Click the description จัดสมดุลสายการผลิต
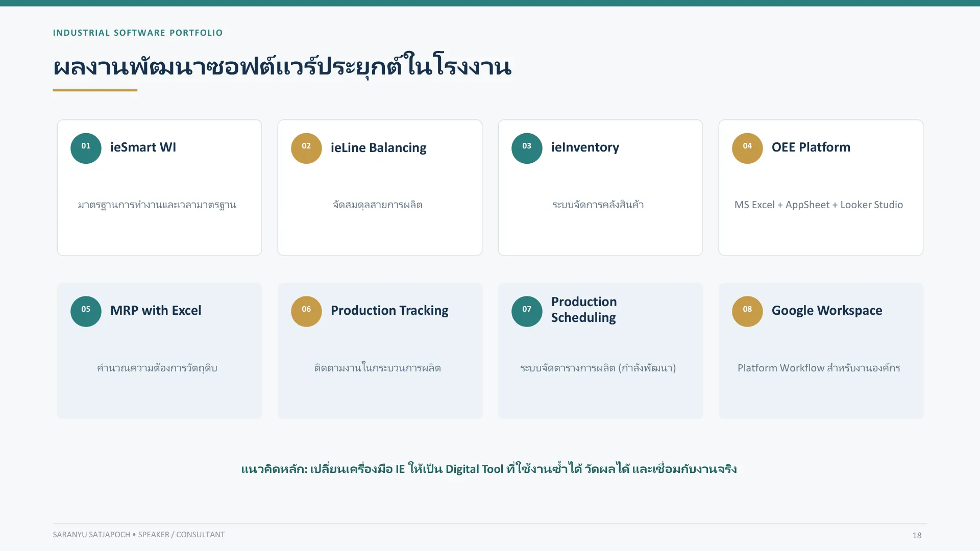 point(378,205)
